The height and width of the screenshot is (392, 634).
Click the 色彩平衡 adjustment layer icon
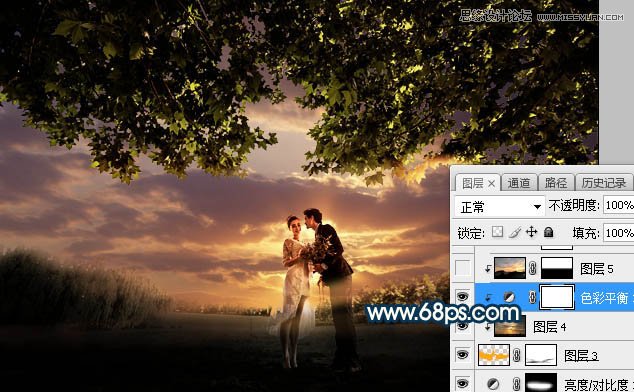[x=509, y=297]
